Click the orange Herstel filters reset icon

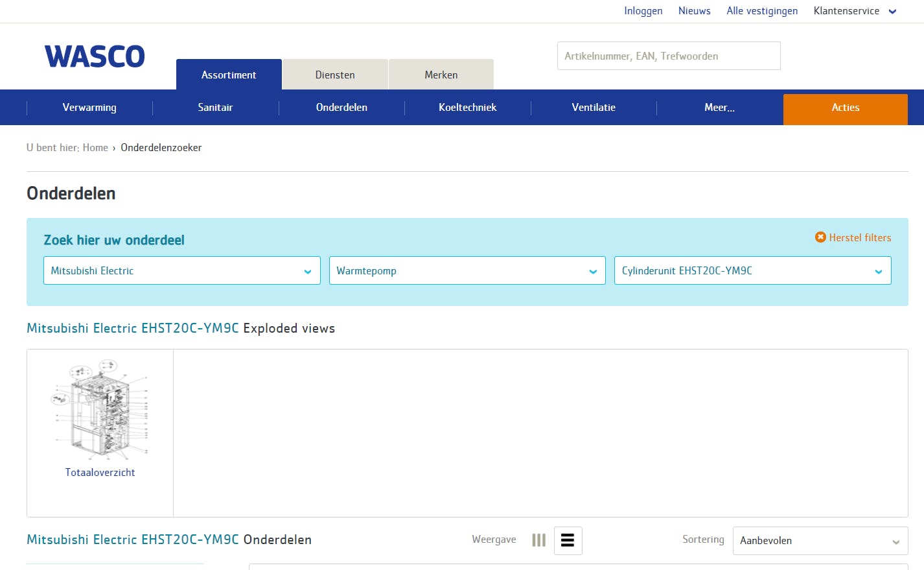coord(820,237)
